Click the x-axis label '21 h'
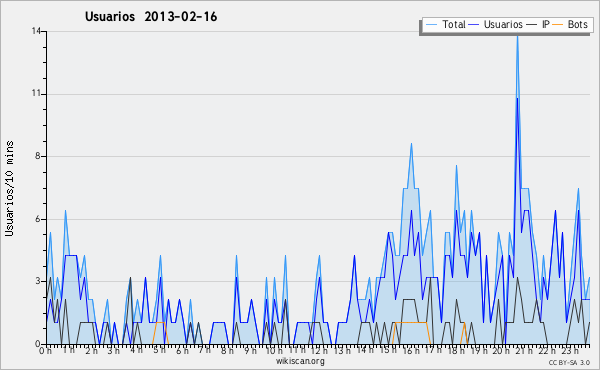Screen dimensions: 600x370 coord(525,350)
